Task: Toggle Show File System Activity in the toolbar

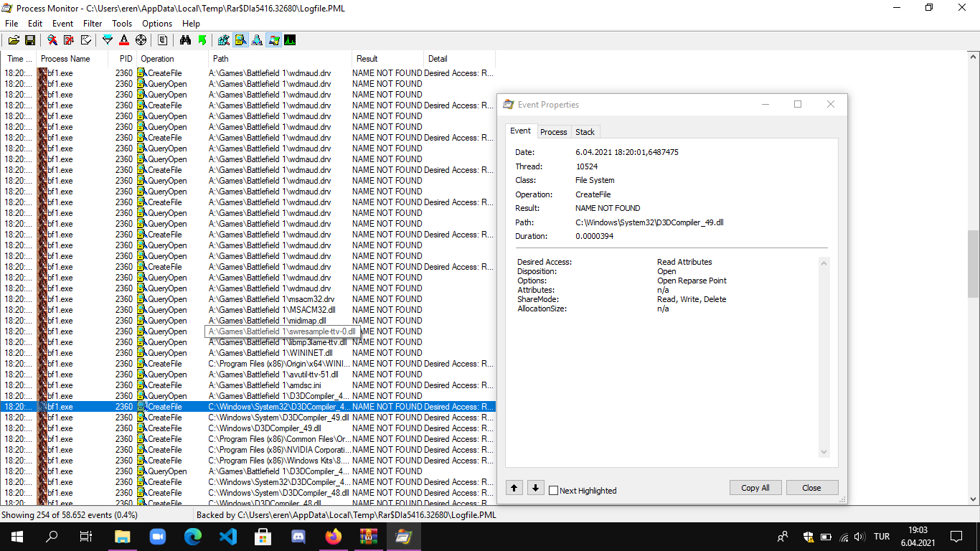Action: pyautogui.click(x=240, y=40)
